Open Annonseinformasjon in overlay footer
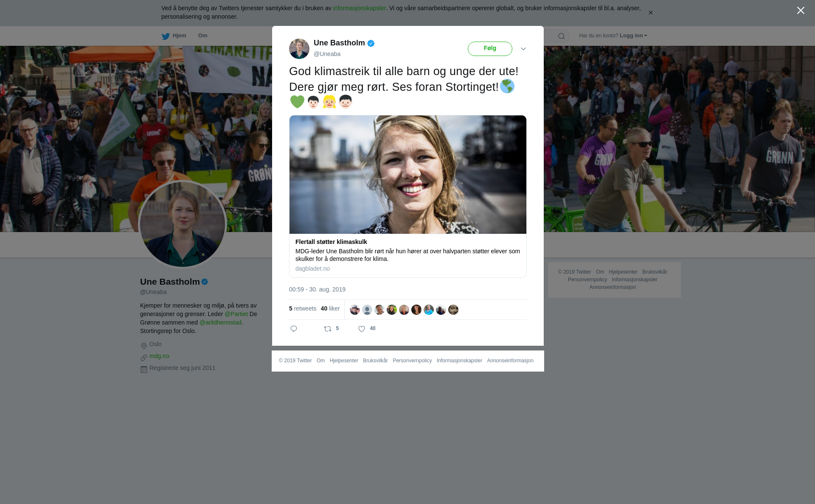 click(x=510, y=361)
